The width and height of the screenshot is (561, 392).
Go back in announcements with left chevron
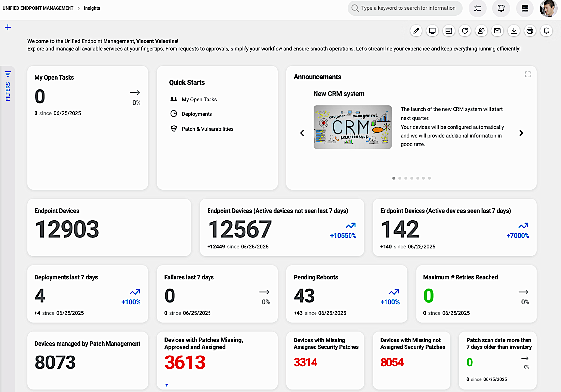(x=302, y=133)
